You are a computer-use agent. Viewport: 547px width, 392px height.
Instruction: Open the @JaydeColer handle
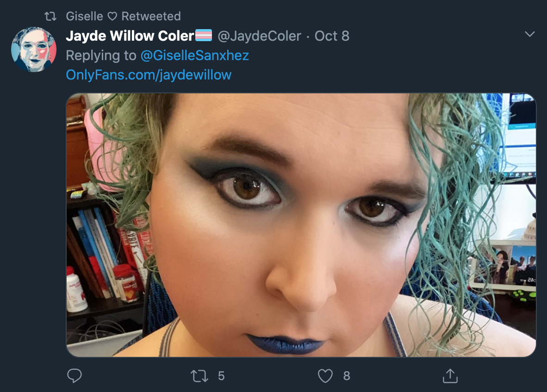coord(259,36)
